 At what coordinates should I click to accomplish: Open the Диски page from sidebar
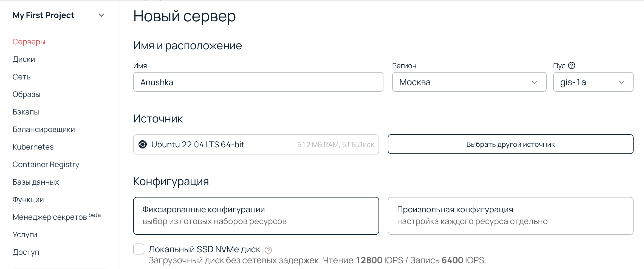(24, 59)
